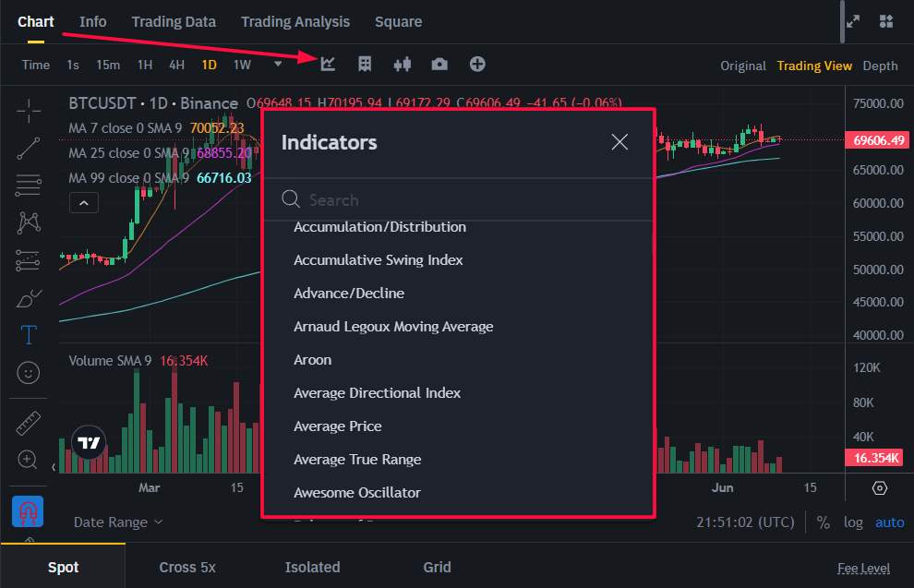Click the plus circle icon in toolbar
Screen dimensions: 914x588
tap(477, 64)
